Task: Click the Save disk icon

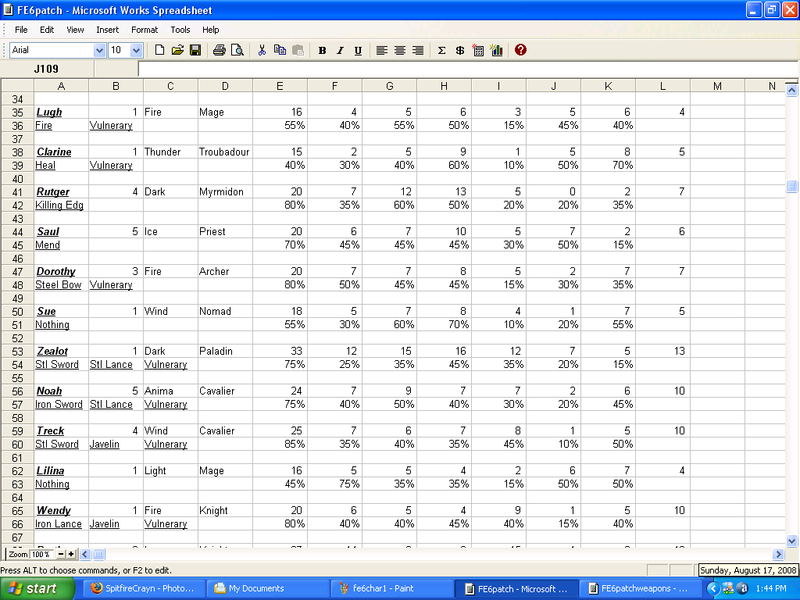Action: 195,50
